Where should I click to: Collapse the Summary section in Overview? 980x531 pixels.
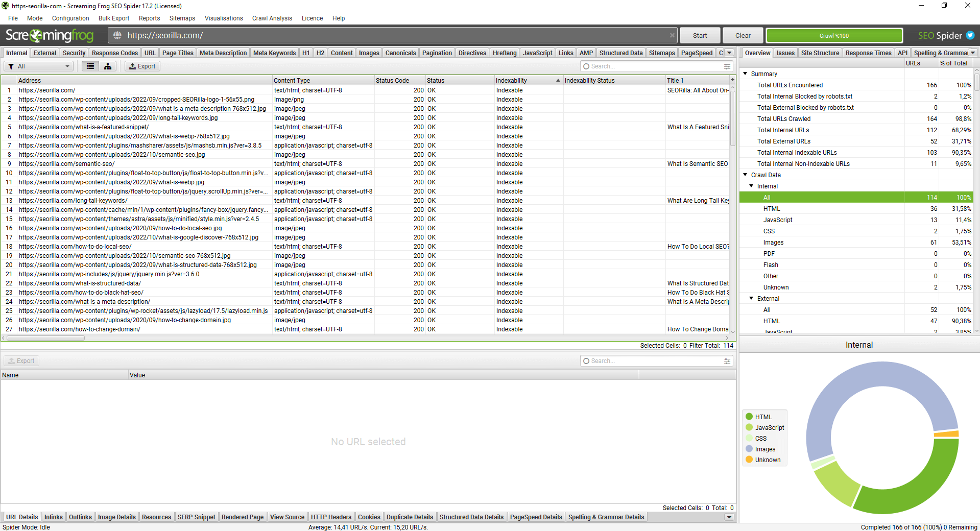[745, 74]
